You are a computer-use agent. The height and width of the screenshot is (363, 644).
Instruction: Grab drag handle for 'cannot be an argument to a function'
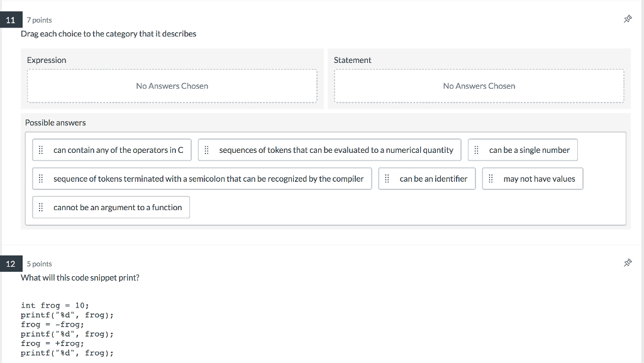(x=41, y=208)
